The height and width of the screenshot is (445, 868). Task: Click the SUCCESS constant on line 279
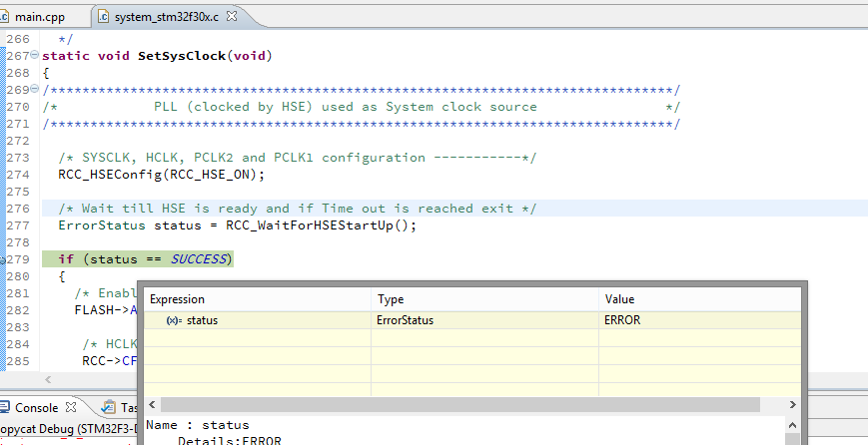[x=198, y=259]
